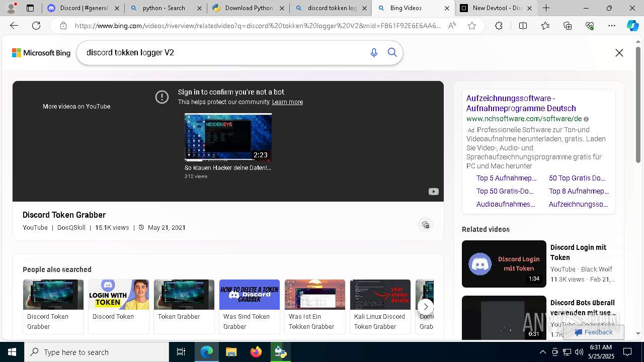This screenshot has width=644, height=362.
Task: Open Task View on taskbar
Action: click(x=181, y=352)
